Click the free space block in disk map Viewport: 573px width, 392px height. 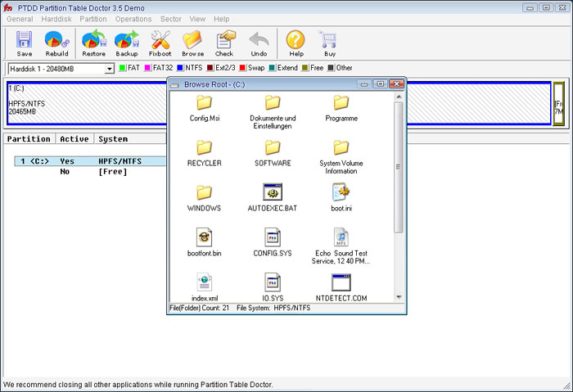click(559, 104)
